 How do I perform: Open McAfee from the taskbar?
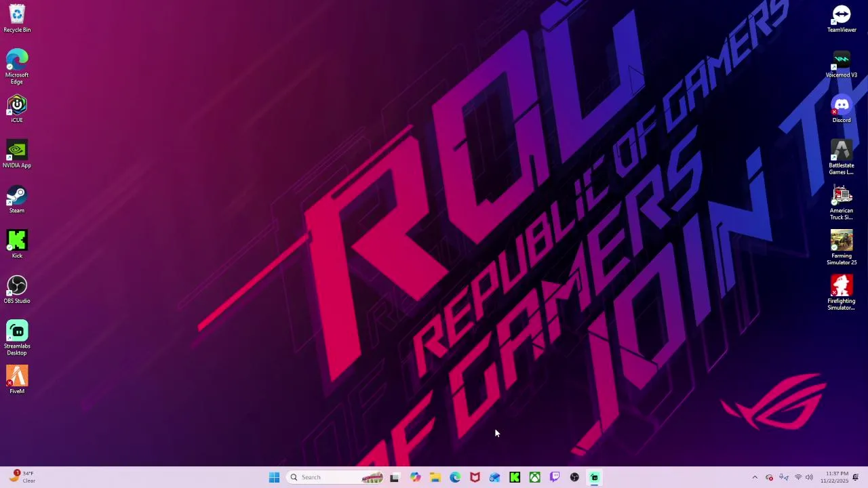[x=475, y=477]
